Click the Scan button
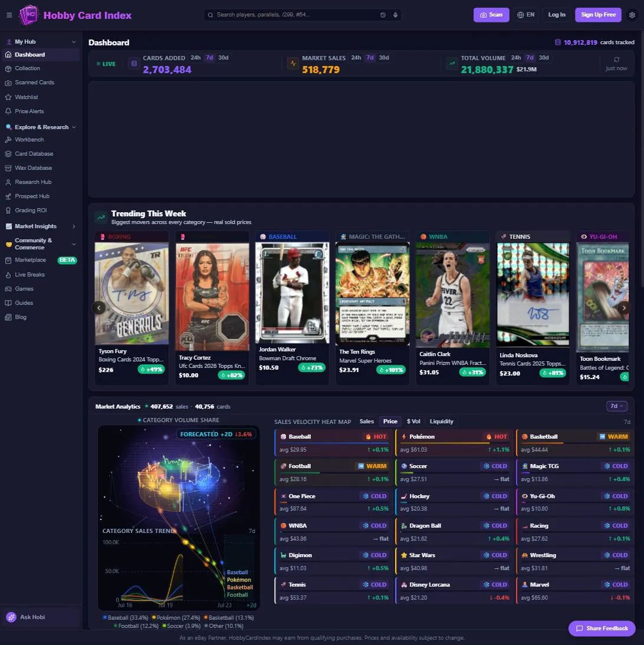The image size is (644, 645). click(x=491, y=15)
